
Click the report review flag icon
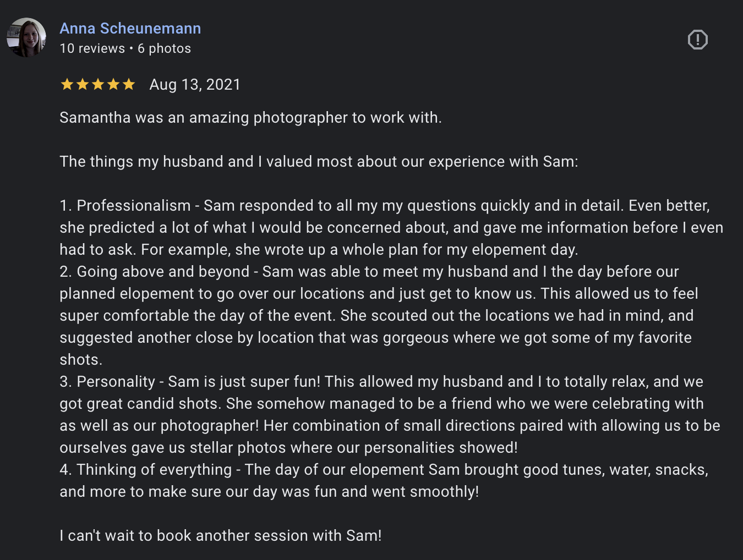tap(697, 40)
